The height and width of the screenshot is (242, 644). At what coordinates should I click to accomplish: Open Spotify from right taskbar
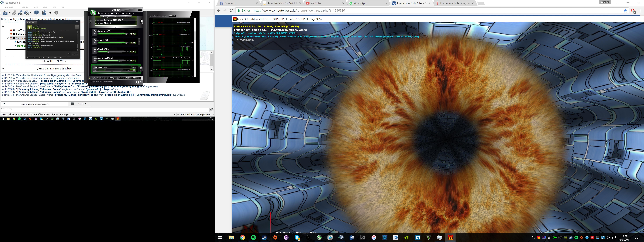pos(253,238)
